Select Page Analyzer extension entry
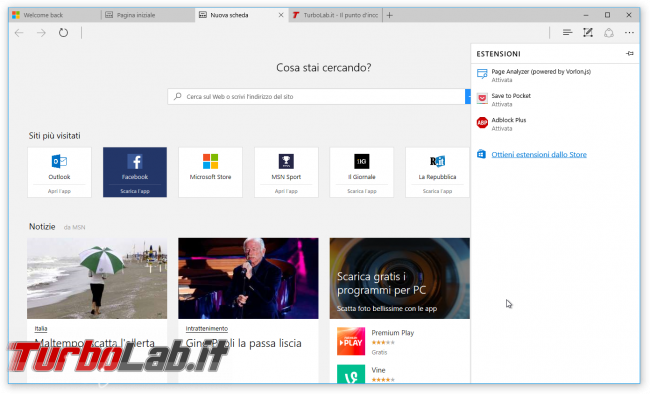The height and width of the screenshot is (394, 650). [x=555, y=75]
